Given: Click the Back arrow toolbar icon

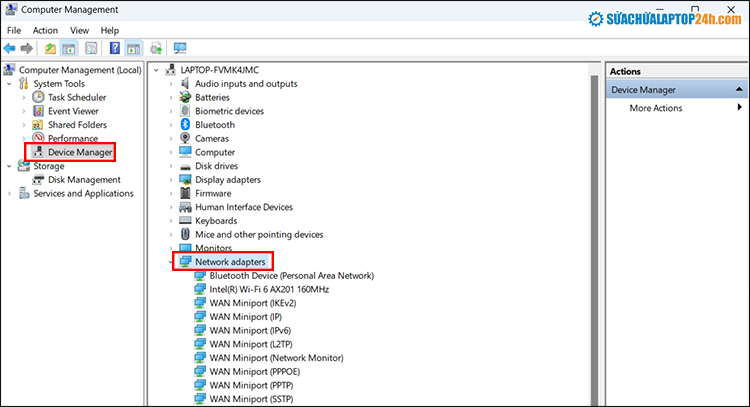Looking at the screenshot, I should pyautogui.click(x=10, y=48).
